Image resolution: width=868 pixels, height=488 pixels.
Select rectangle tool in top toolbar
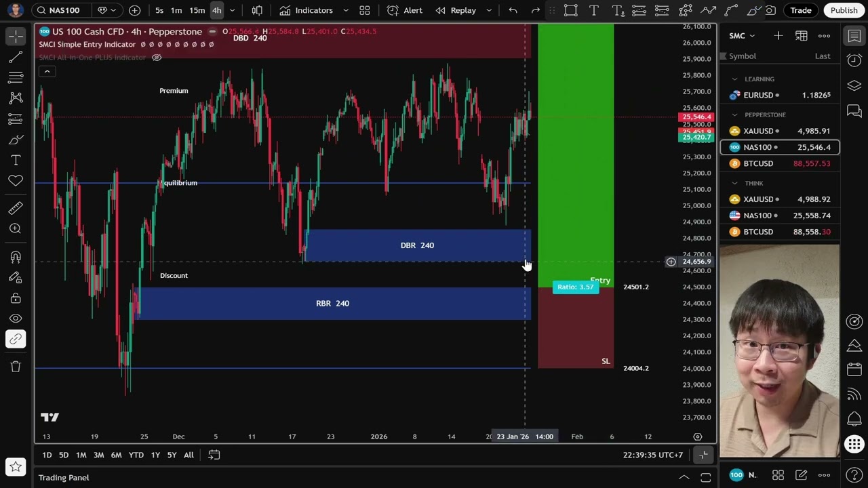tap(571, 10)
